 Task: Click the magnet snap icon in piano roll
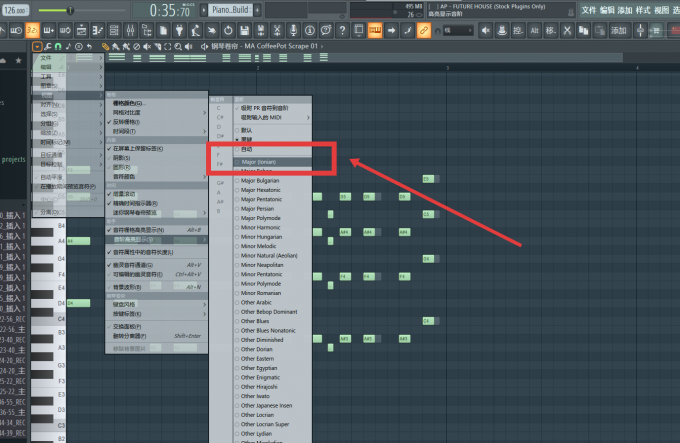point(58,46)
